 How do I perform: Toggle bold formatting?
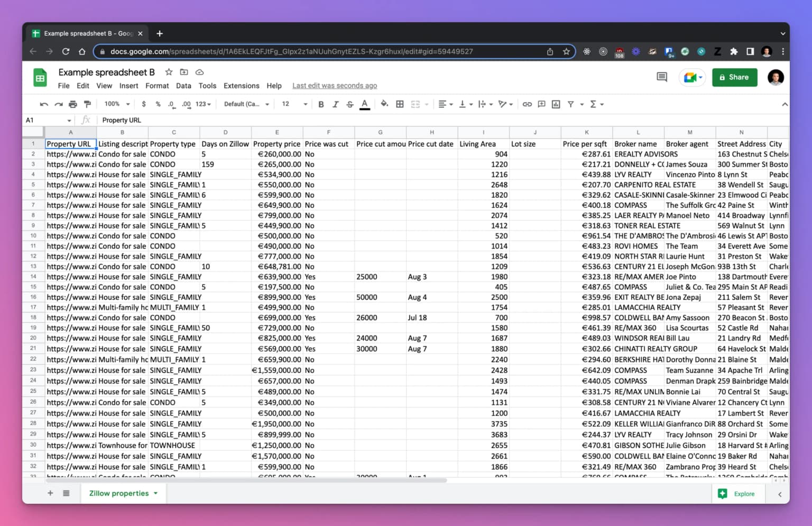tap(321, 104)
